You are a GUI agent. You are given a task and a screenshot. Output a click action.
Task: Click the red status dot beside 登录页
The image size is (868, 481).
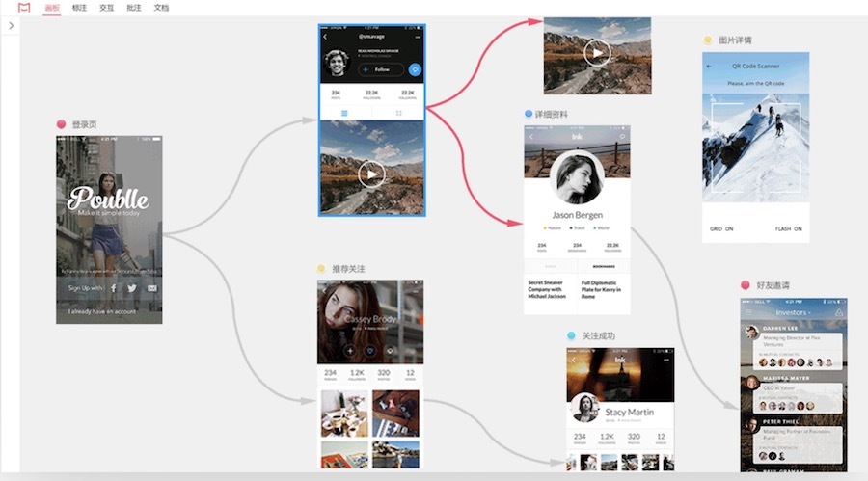61,124
